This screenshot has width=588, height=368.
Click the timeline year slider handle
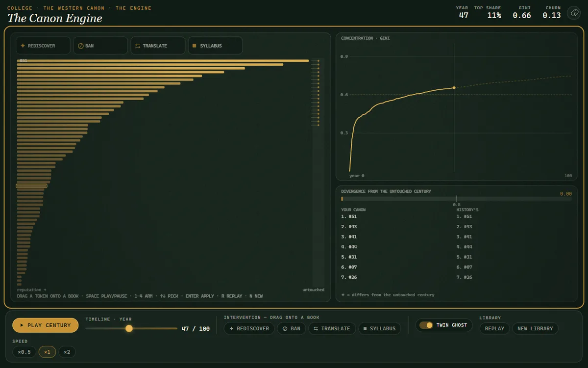129,328
